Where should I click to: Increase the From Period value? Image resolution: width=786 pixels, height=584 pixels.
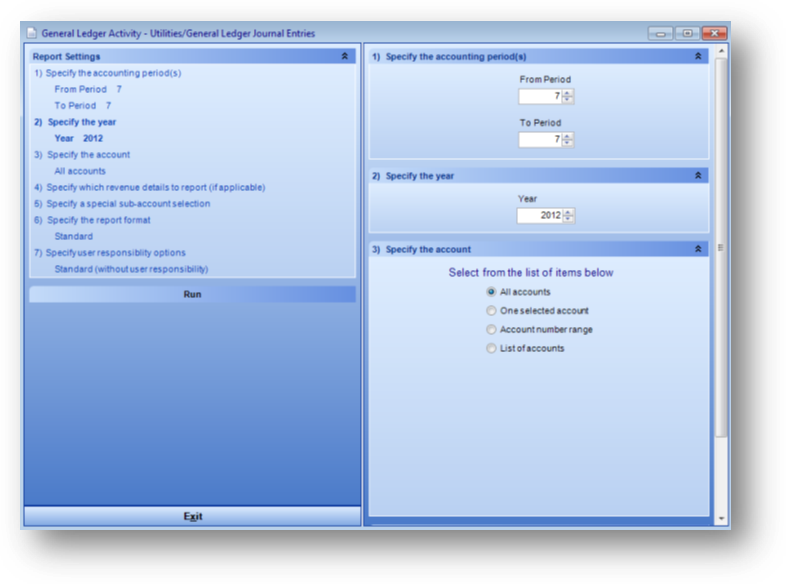coord(567,93)
